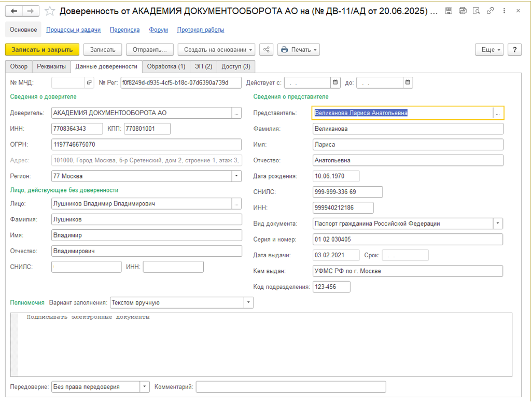Open calendar for Действует с date
Viewport: 532px width, 404px height.
pos(335,82)
